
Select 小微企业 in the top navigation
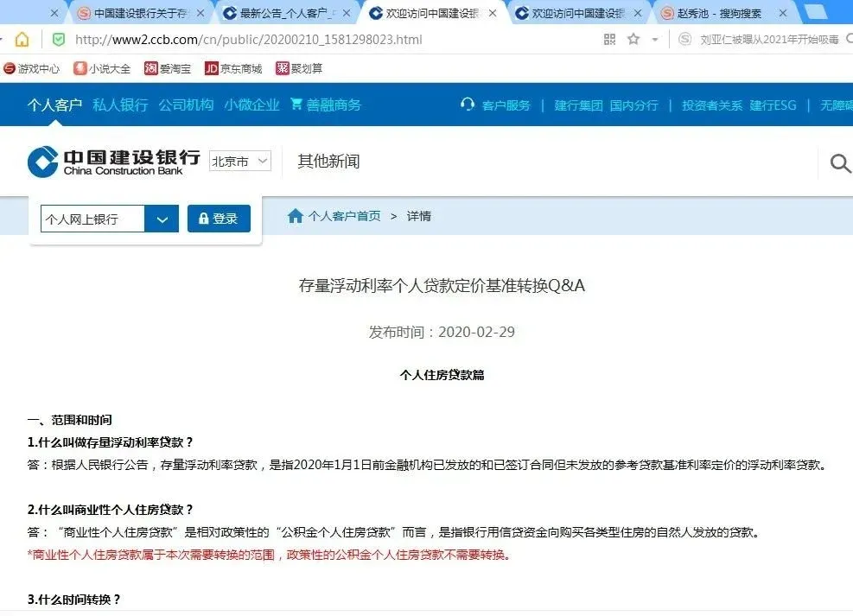pos(251,105)
